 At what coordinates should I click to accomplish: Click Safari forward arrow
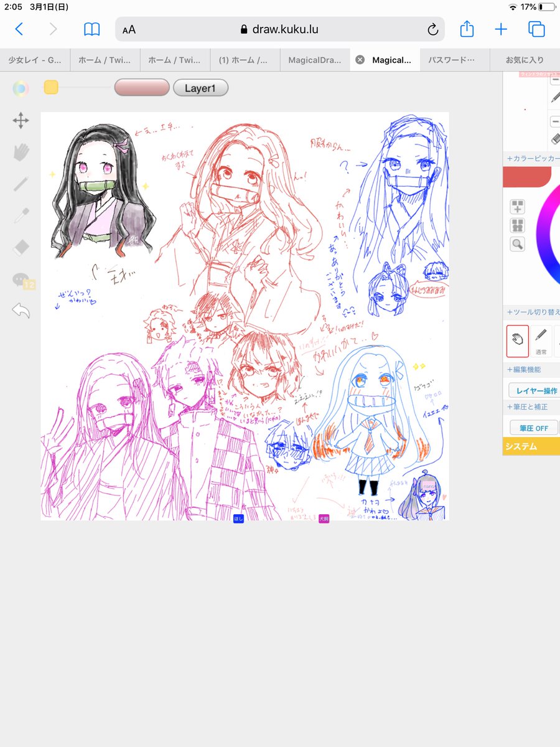tap(54, 29)
